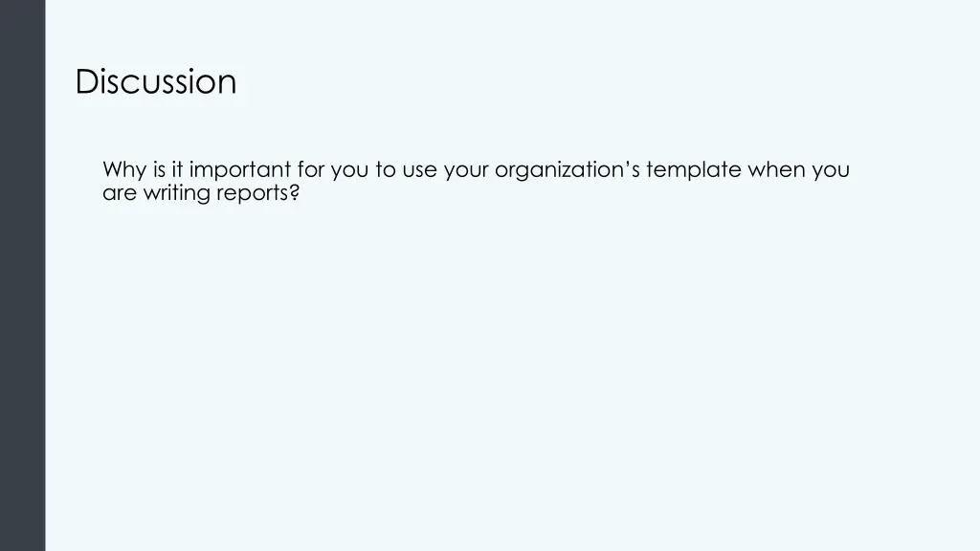Click the word "organization's" in the question

[x=567, y=170]
